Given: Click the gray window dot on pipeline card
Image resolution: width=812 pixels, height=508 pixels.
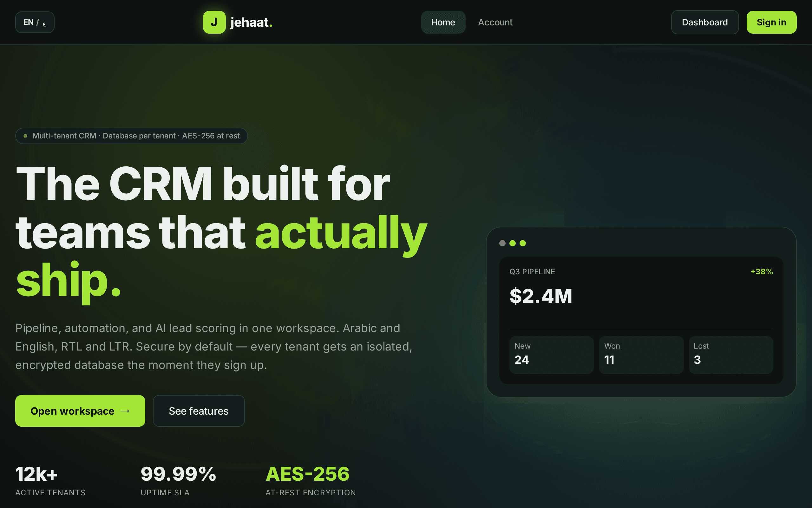Looking at the screenshot, I should click(x=502, y=243).
